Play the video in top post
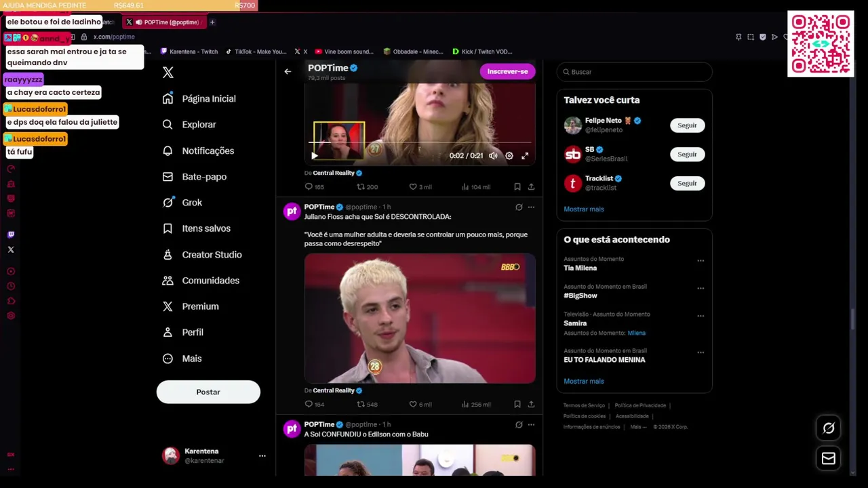This screenshot has width=868, height=488. (314, 156)
